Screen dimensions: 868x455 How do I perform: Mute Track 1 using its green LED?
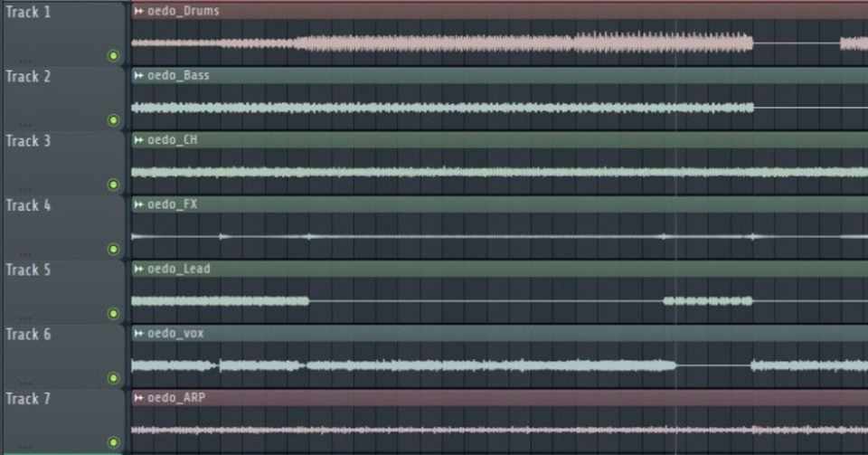point(113,55)
